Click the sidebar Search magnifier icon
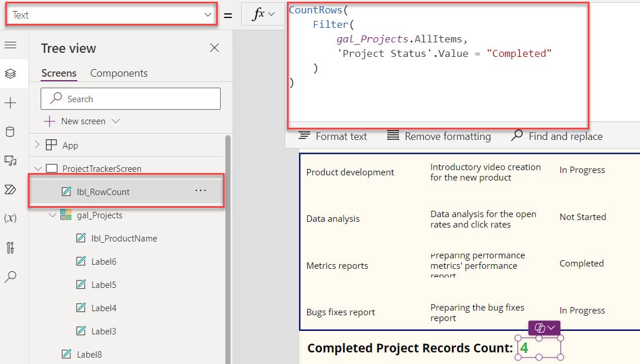This screenshot has height=364, width=640. [10, 277]
